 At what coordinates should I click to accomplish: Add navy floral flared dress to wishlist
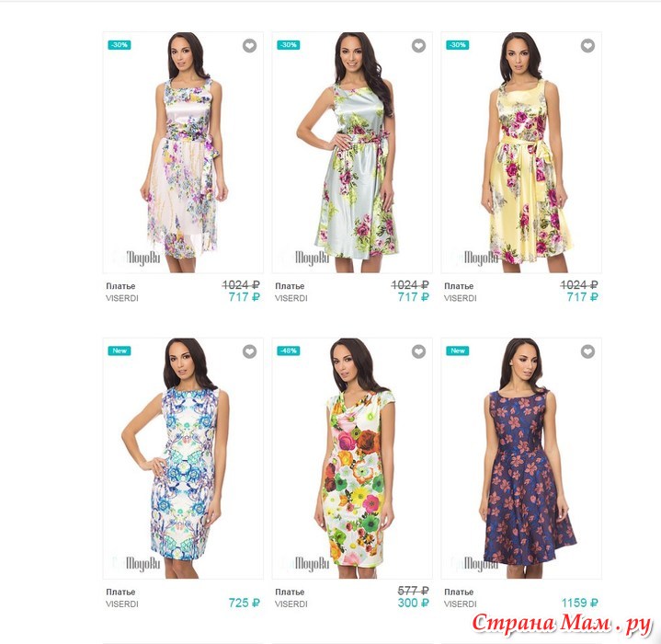[587, 351]
